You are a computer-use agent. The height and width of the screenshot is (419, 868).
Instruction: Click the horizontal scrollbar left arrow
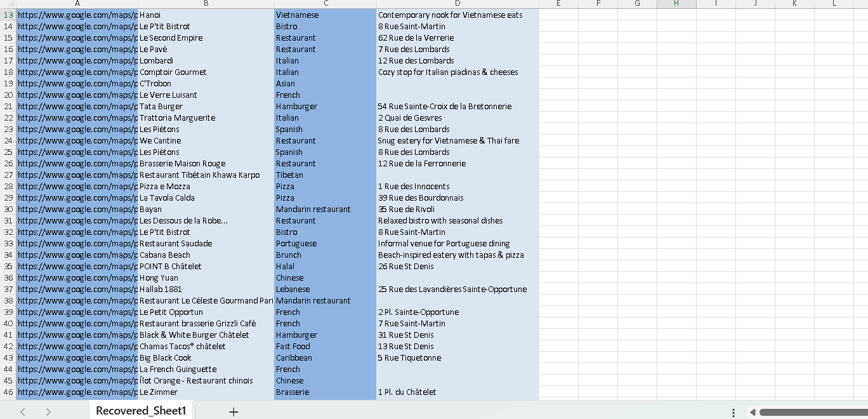tap(753, 412)
